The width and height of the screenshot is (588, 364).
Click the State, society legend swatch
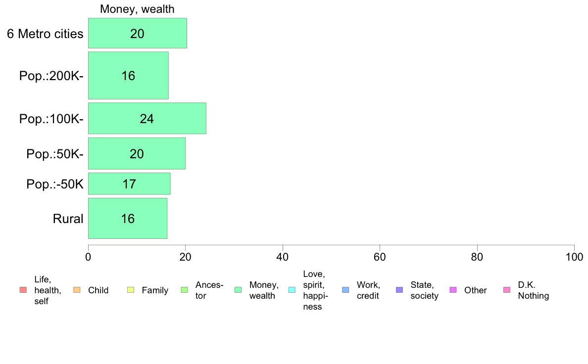[x=399, y=290]
